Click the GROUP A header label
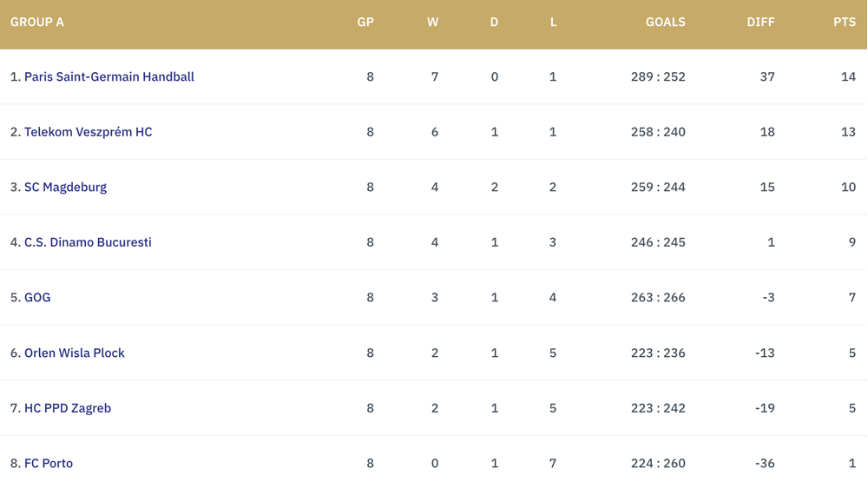 [x=37, y=23]
